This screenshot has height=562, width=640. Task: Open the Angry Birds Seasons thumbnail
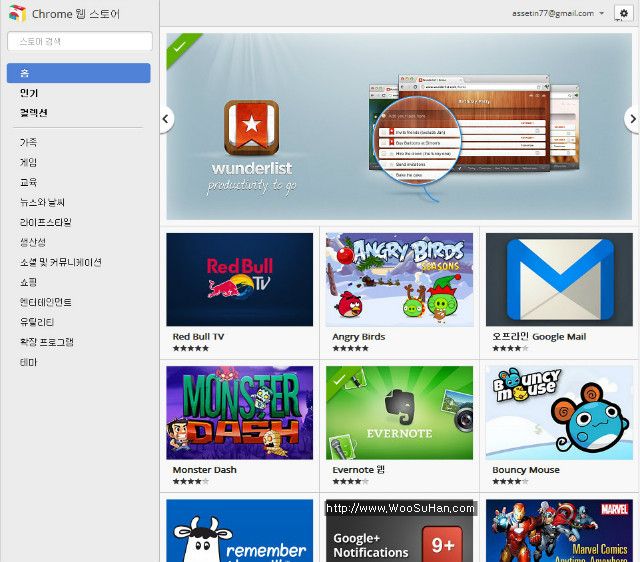pyautogui.click(x=400, y=280)
